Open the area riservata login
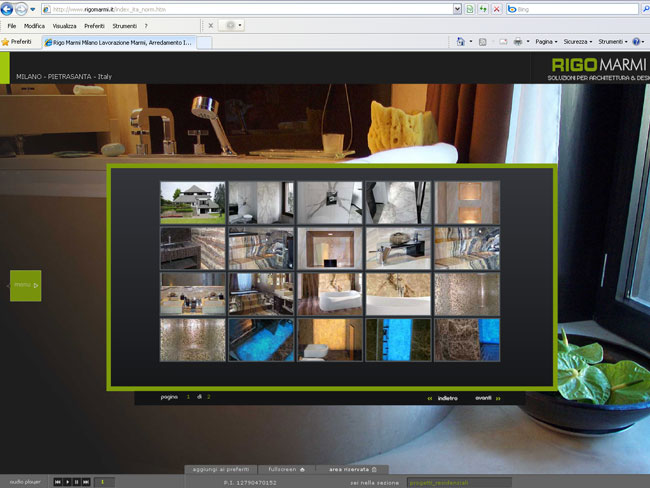 coord(352,470)
